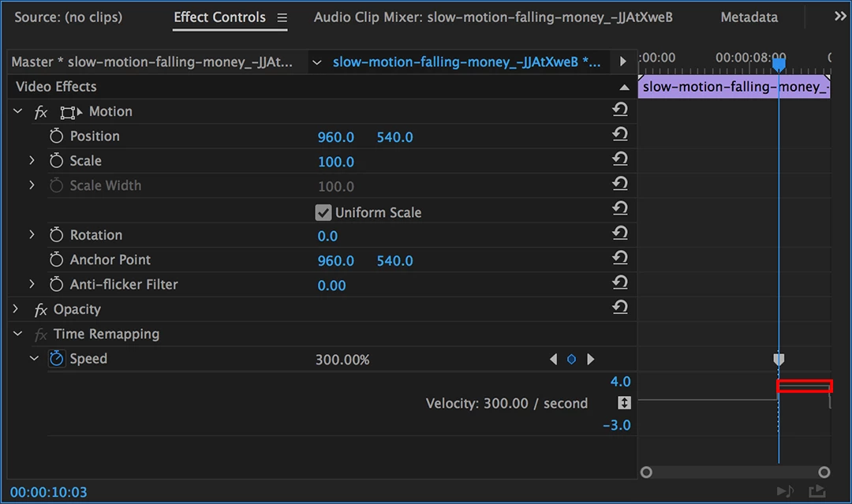
Task: Open the Audio Clip Mixer tab
Action: coord(493,17)
